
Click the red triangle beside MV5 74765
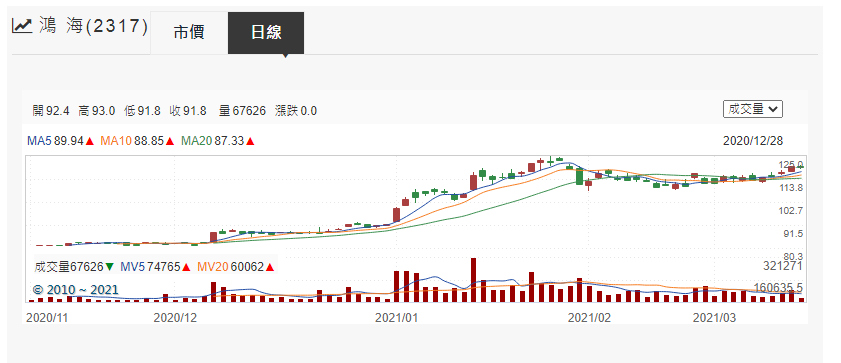[186, 266]
